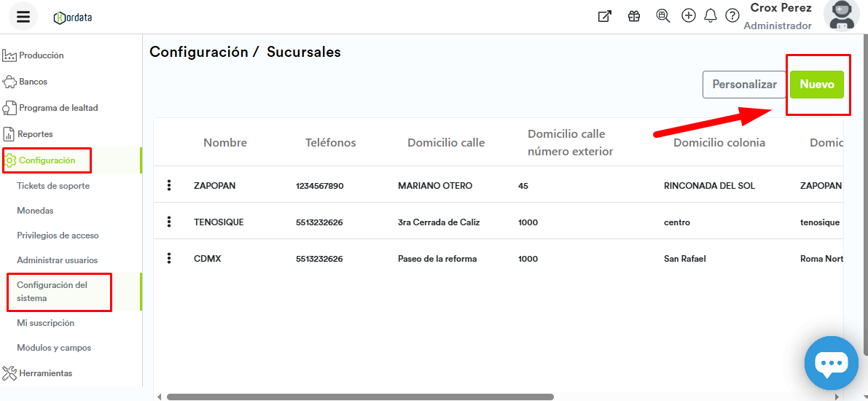Viewport: 868px width, 401px height.
Task: Open the notifications bell
Action: pyautogui.click(x=711, y=16)
